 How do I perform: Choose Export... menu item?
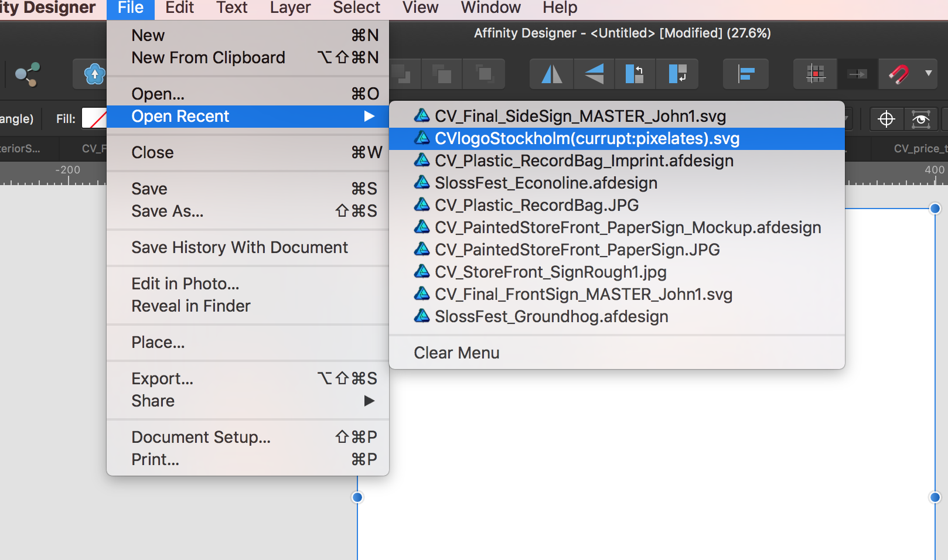tap(248, 378)
